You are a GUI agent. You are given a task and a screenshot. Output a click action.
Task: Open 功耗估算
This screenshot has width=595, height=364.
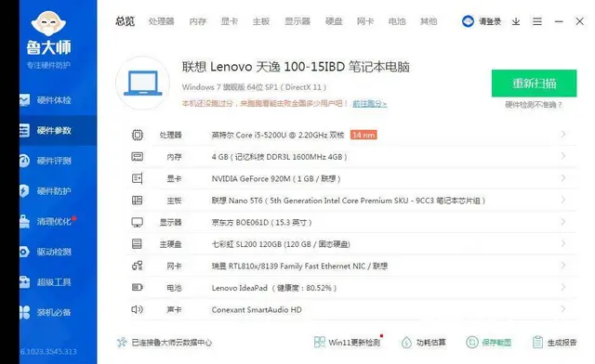(x=424, y=343)
